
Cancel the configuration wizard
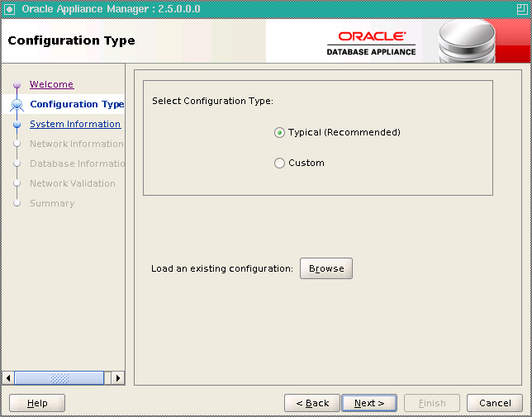coord(495,403)
